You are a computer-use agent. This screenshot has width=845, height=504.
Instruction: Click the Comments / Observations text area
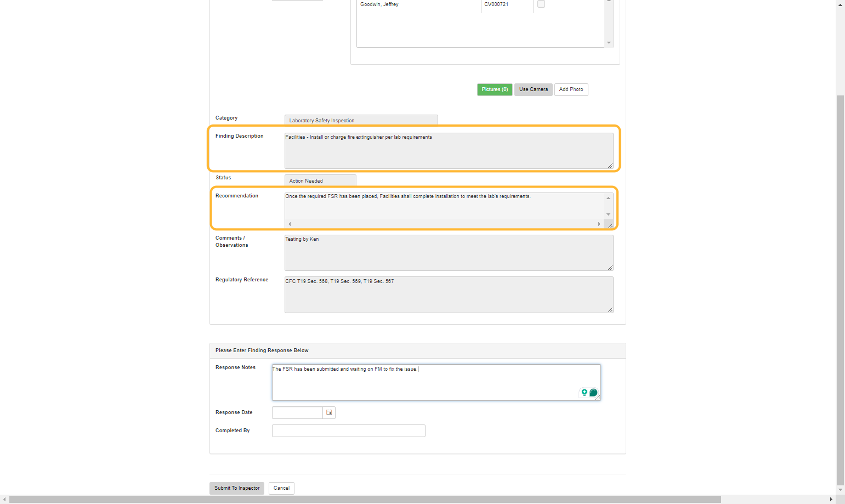[449, 252]
